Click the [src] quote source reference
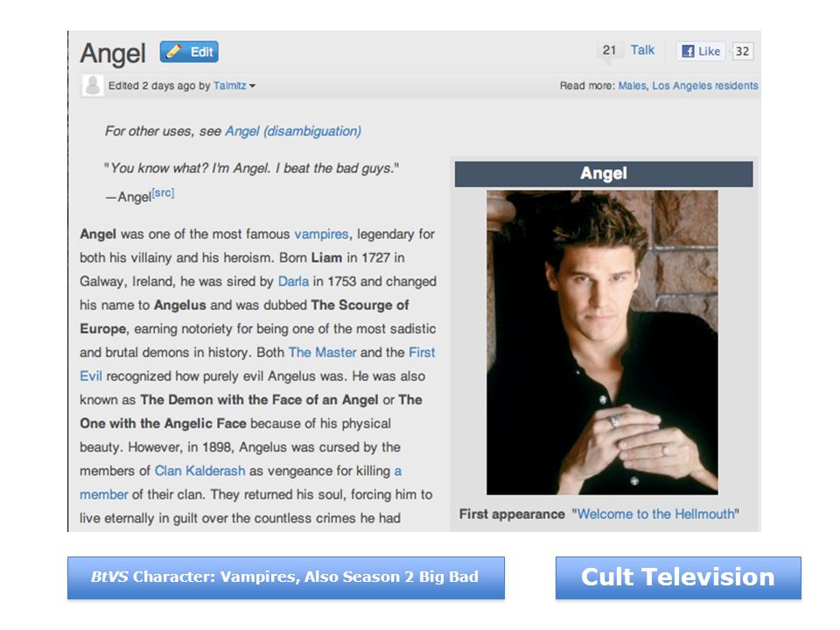This screenshot has height=630, width=840. [163, 192]
